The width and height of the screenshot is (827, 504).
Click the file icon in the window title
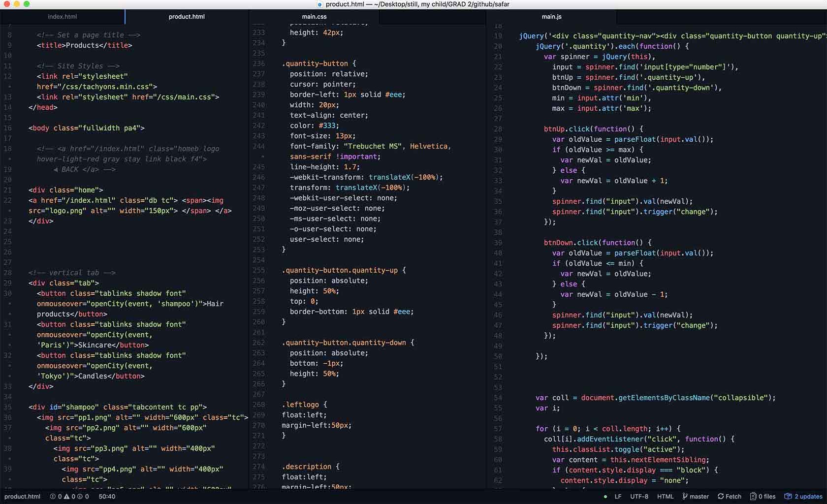(319, 4)
